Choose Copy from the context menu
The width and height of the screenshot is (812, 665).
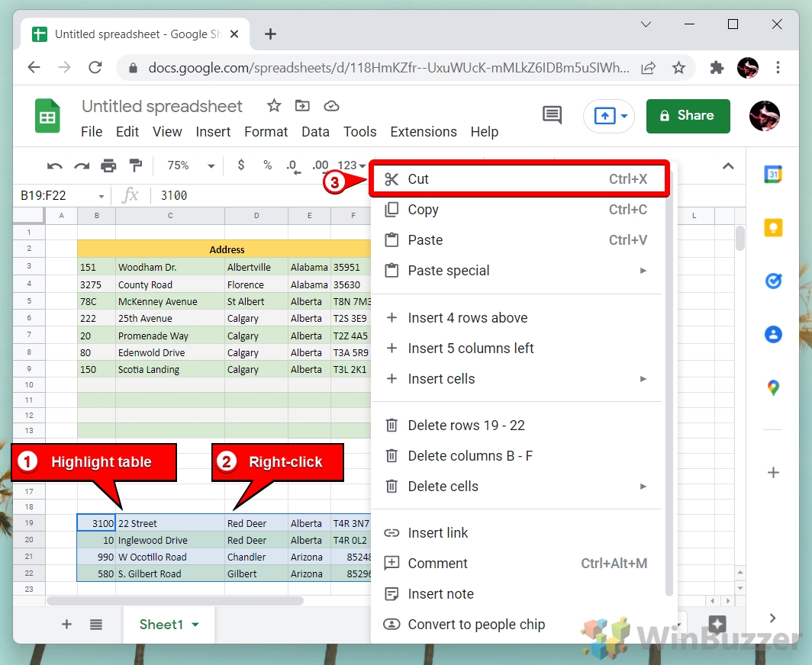click(x=517, y=210)
